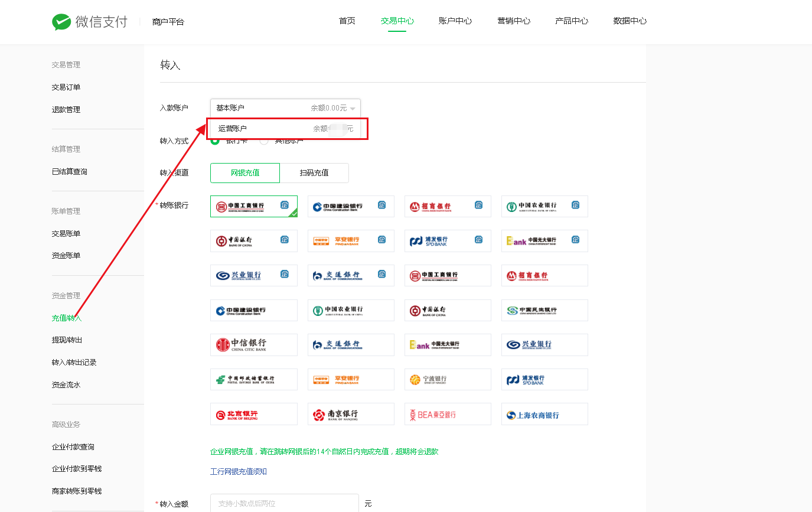
Task: Open 已结算查询 in the sidebar
Action: pyautogui.click(x=70, y=172)
